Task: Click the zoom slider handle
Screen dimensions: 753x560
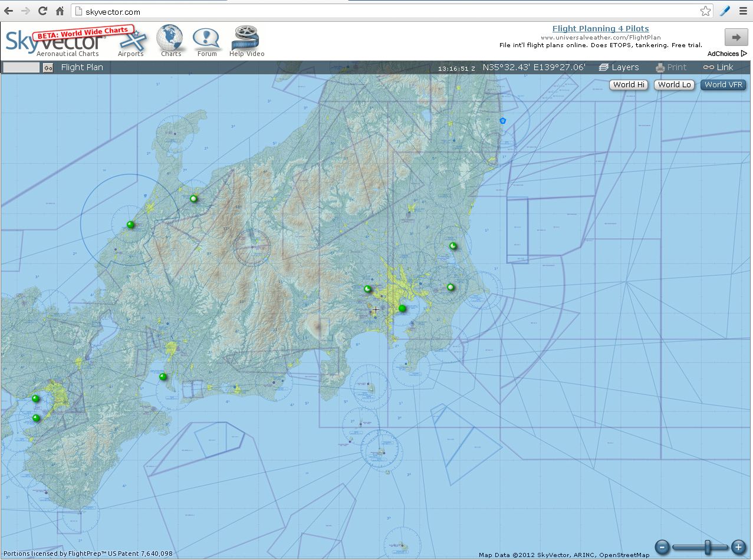Action: (x=707, y=547)
